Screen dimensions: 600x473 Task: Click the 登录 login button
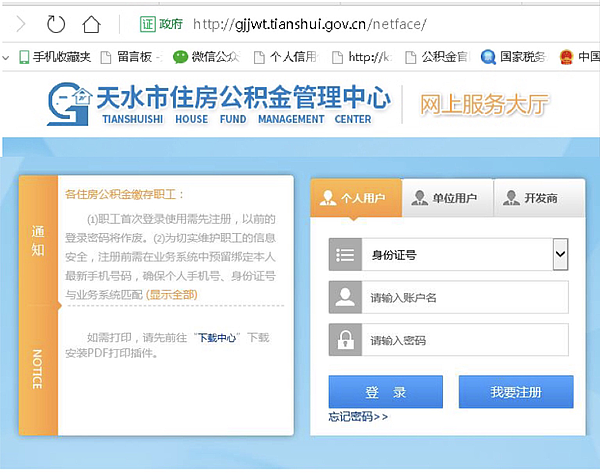pyautogui.click(x=386, y=392)
